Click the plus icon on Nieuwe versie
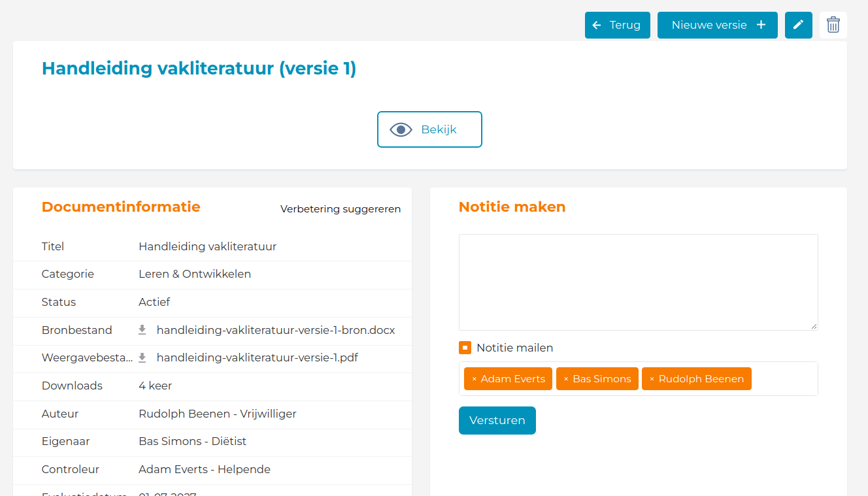This screenshot has width=868, height=496. [761, 25]
